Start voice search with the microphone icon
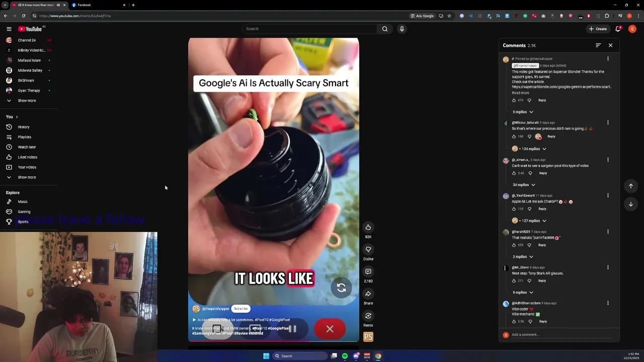 tap(401, 29)
